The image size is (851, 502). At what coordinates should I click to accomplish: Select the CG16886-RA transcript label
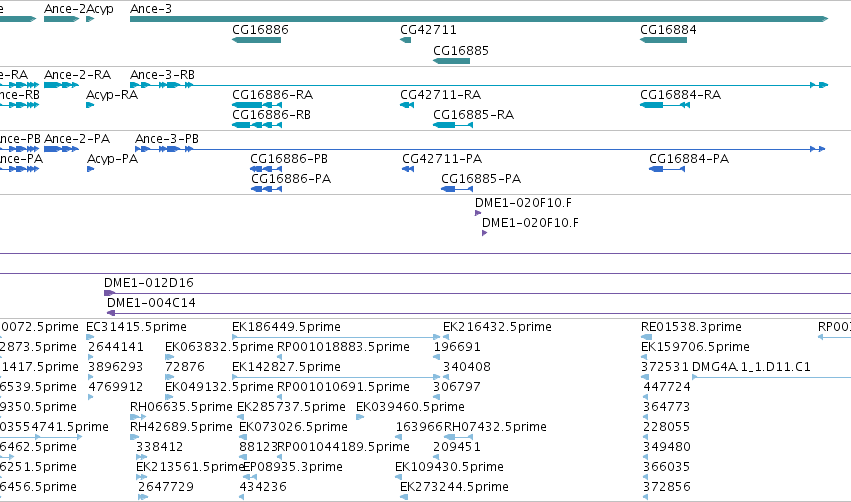272,94
